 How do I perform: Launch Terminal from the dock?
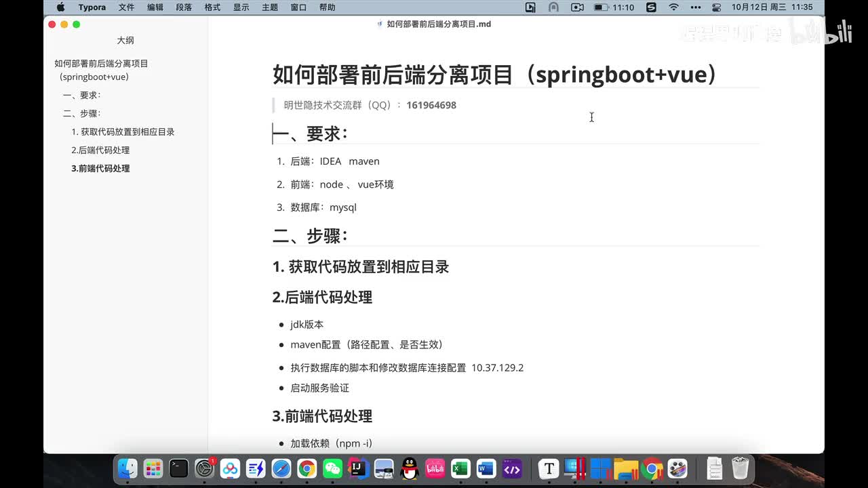(179, 468)
